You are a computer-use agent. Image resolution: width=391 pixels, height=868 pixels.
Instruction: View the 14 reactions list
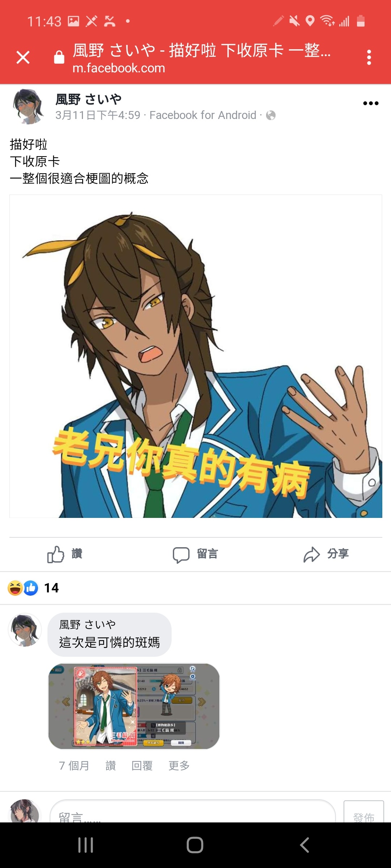click(x=33, y=588)
